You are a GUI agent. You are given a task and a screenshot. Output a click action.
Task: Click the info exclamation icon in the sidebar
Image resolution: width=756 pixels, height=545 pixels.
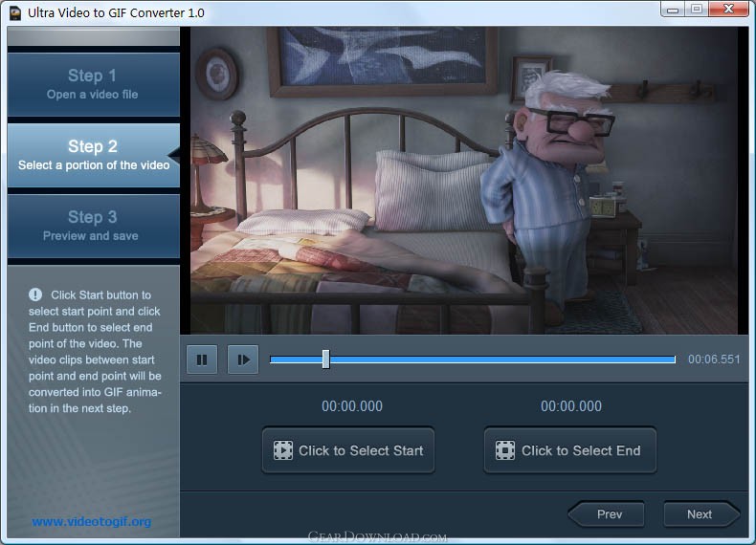[x=35, y=294]
